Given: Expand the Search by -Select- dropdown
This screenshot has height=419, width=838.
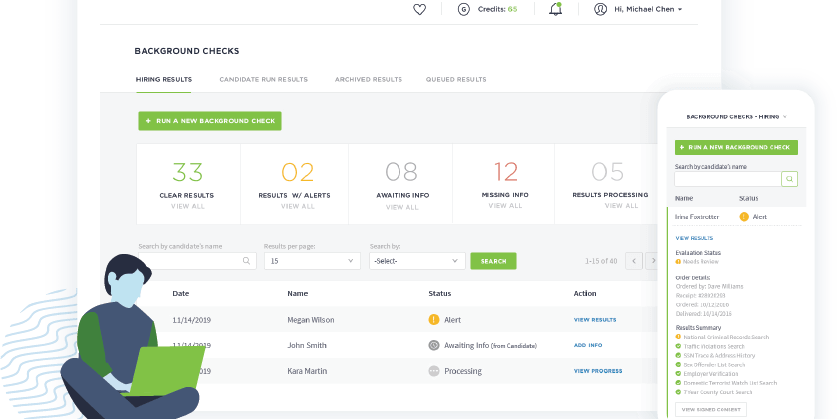Looking at the screenshot, I should [x=416, y=261].
